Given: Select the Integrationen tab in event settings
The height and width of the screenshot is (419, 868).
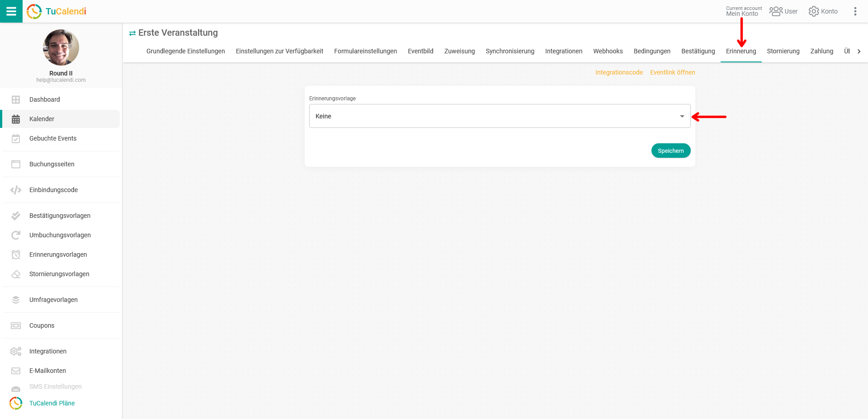Looking at the screenshot, I should pyautogui.click(x=564, y=51).
